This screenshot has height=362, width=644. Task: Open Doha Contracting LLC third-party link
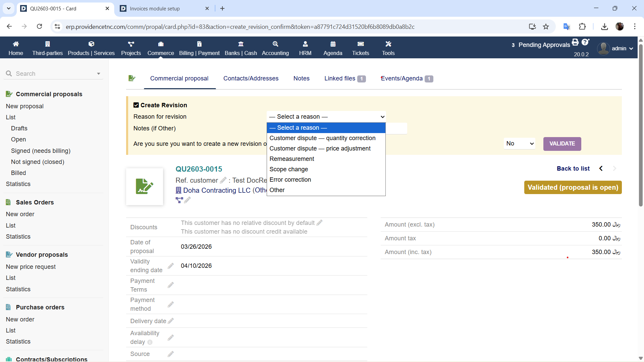click(x=217, y=190)
